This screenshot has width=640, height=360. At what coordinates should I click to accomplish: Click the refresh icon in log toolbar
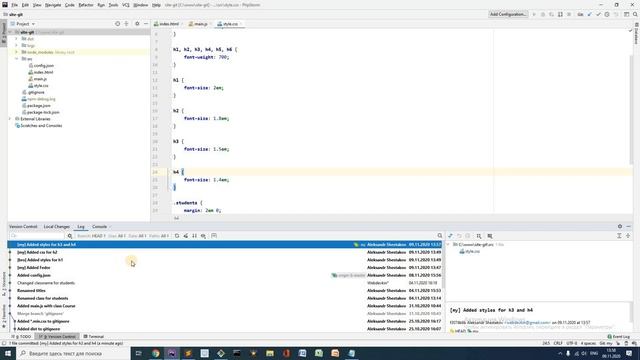click(177, 236)
